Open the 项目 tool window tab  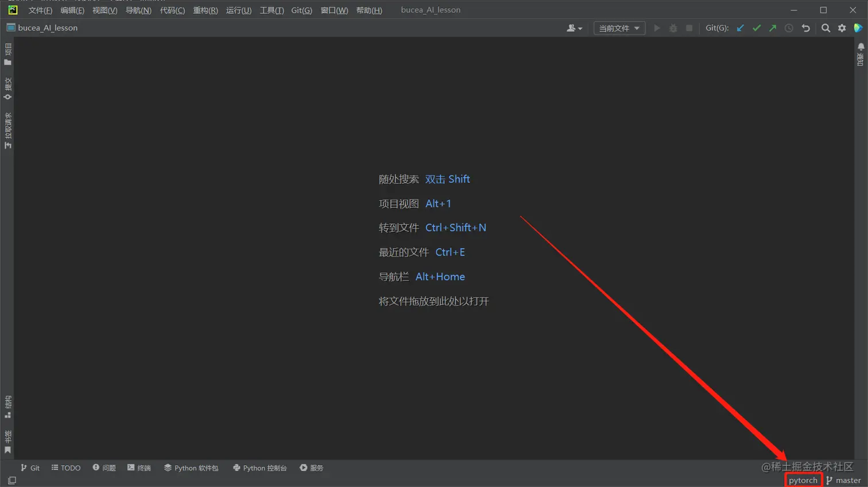(x=7, y=54)
